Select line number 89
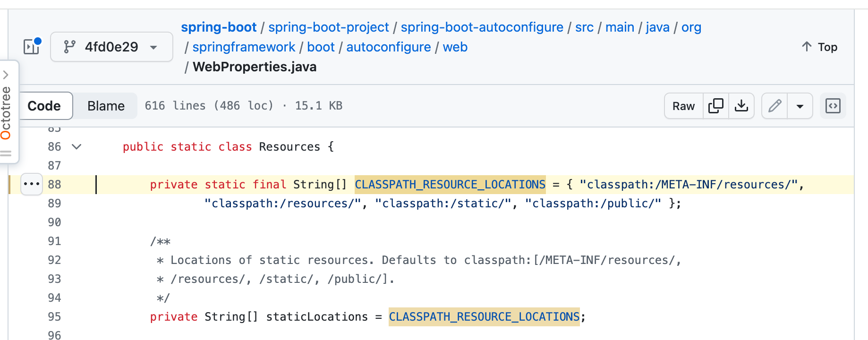Viewport: 868px width, 340px height. click(54, 204)
